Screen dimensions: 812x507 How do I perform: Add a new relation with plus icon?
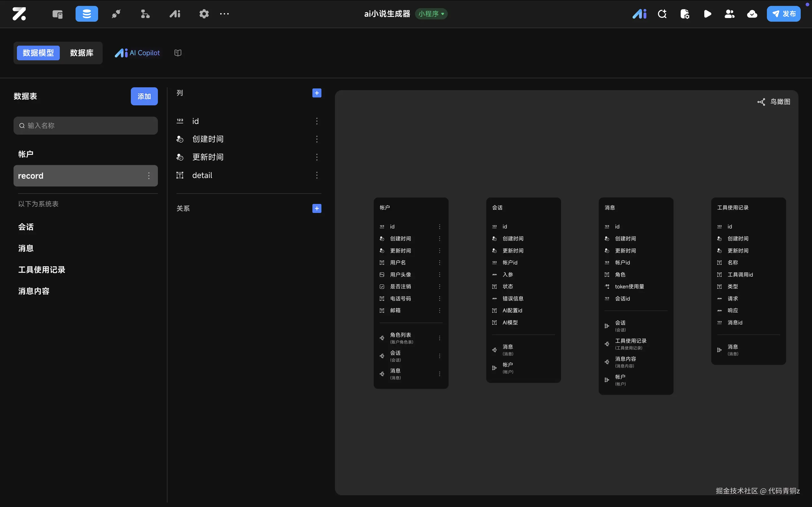click(316, 208)
